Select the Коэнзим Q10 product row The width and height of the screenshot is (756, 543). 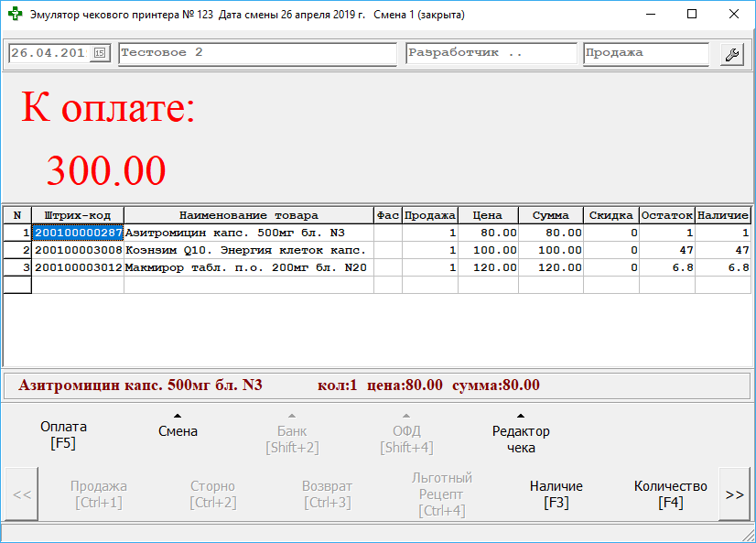(248, 250)
